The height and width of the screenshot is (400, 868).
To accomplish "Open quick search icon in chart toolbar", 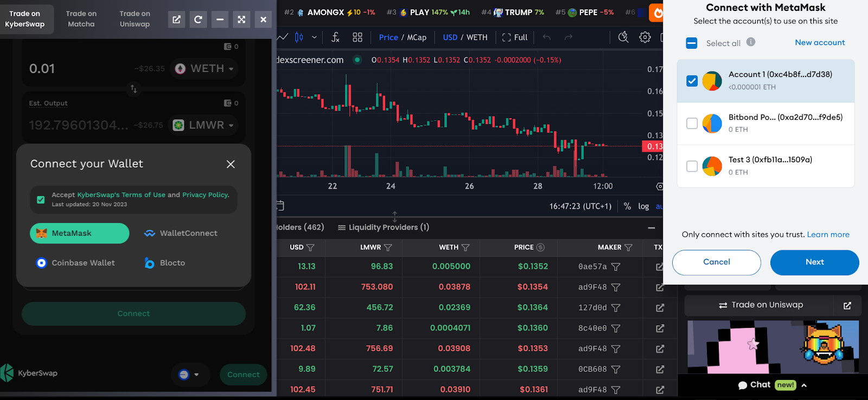I will [623, 37].
